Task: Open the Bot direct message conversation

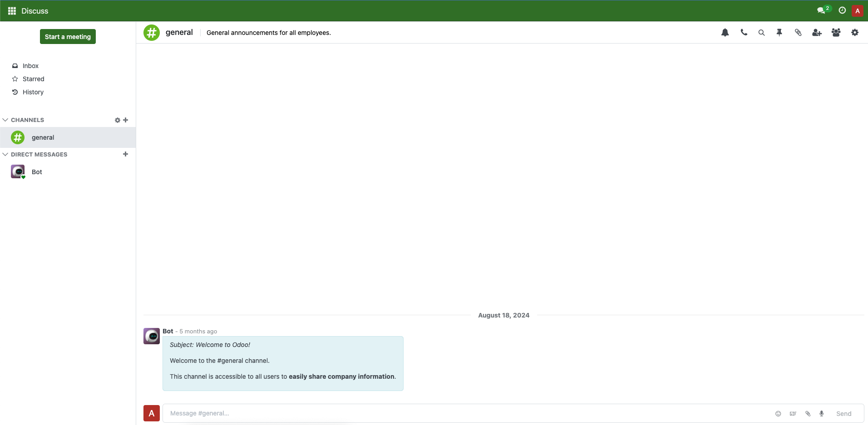Action: point(37,172)
